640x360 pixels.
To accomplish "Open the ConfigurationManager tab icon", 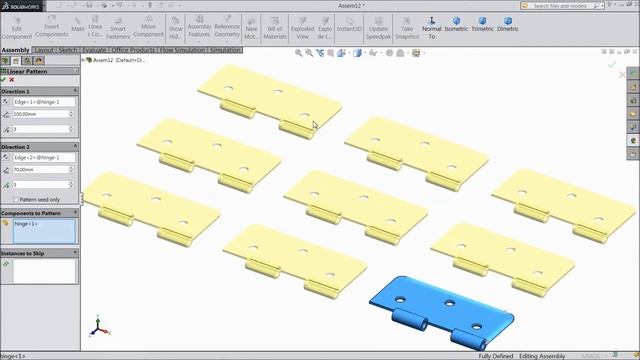I will tap(27, 61).
